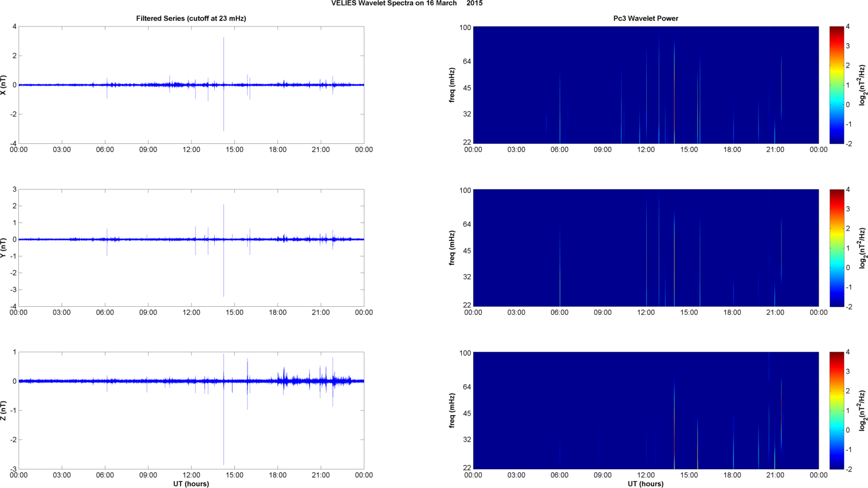Select the 'Pc3 Wavelet Power' heading

[646, 18]
